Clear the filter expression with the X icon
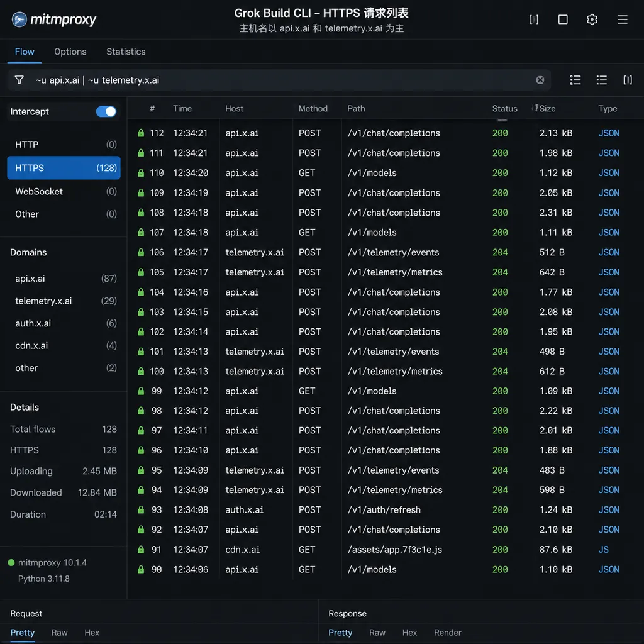This screenshot has width=644, height=644. (540, 80)
